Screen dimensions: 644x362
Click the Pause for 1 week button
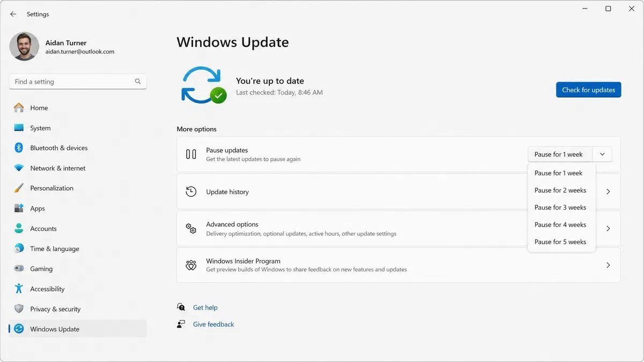click(560, 154)
